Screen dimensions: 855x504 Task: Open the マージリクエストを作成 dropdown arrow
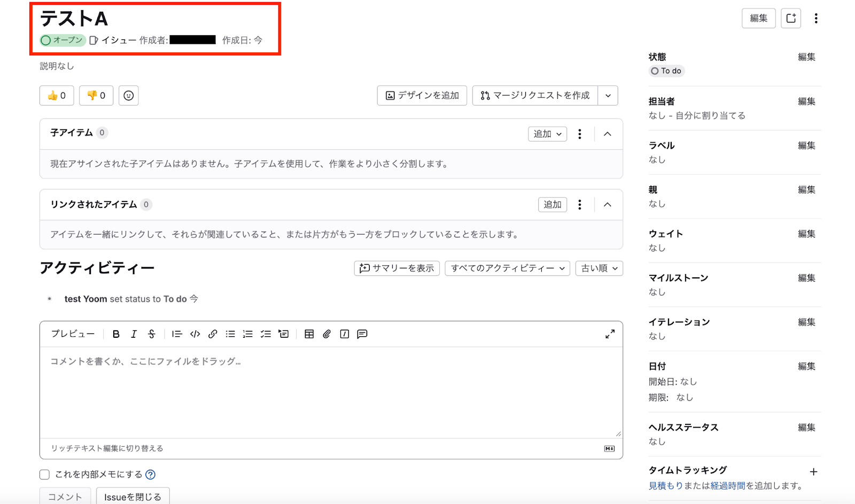608,96
